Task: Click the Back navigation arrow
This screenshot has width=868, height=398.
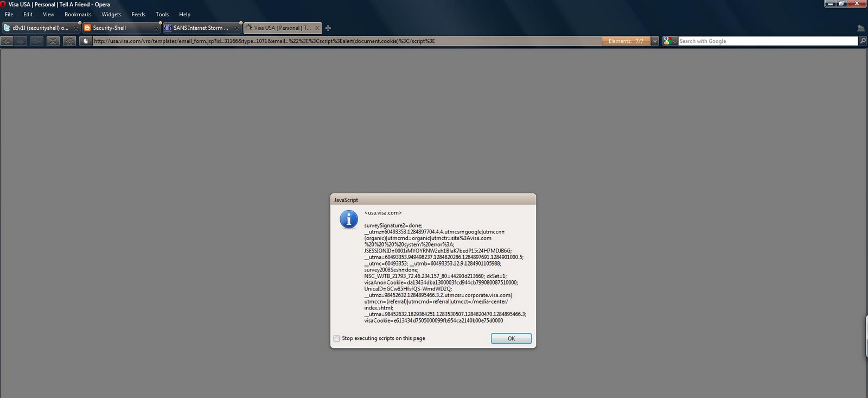Action: [7, 41]
